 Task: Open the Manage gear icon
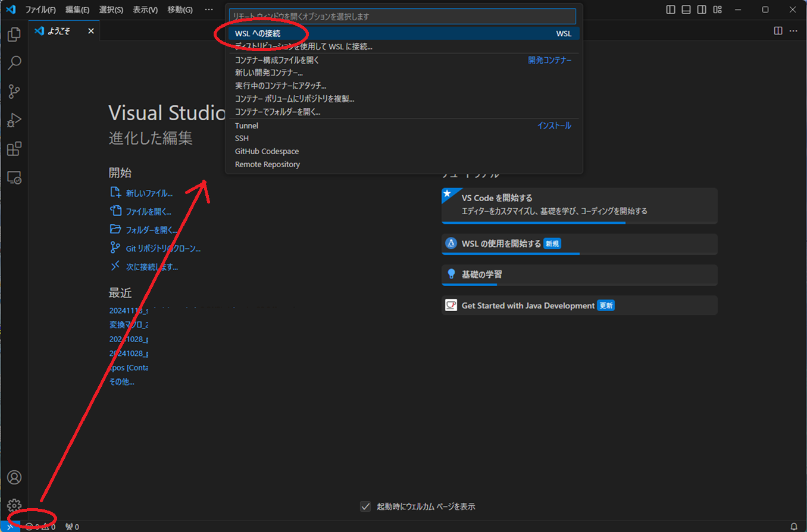tap(14, 506)
